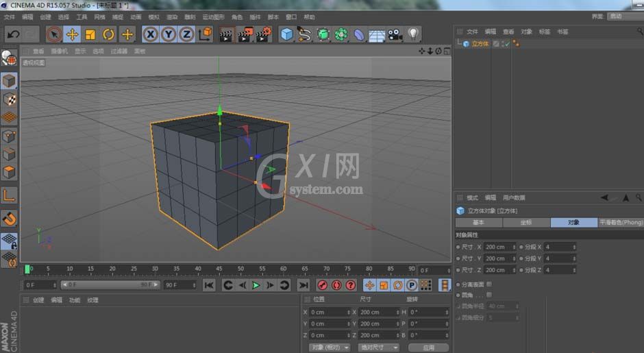
Task: Click the green flower array icon
Action: pos(341,34)
